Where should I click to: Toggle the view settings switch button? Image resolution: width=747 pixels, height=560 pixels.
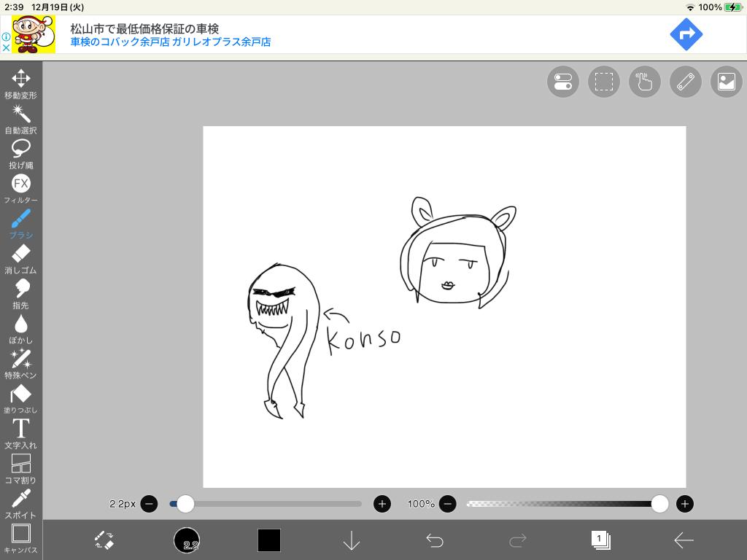[x=562, y=82]
